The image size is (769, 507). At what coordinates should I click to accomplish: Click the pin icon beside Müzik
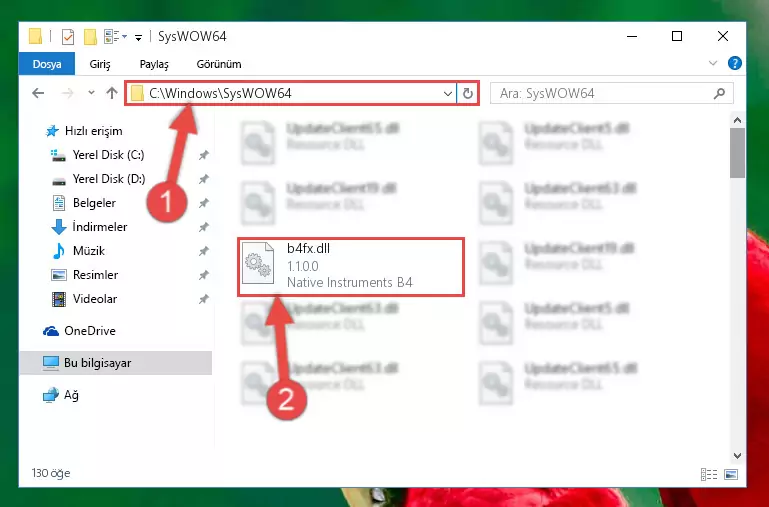click(204, 251)
